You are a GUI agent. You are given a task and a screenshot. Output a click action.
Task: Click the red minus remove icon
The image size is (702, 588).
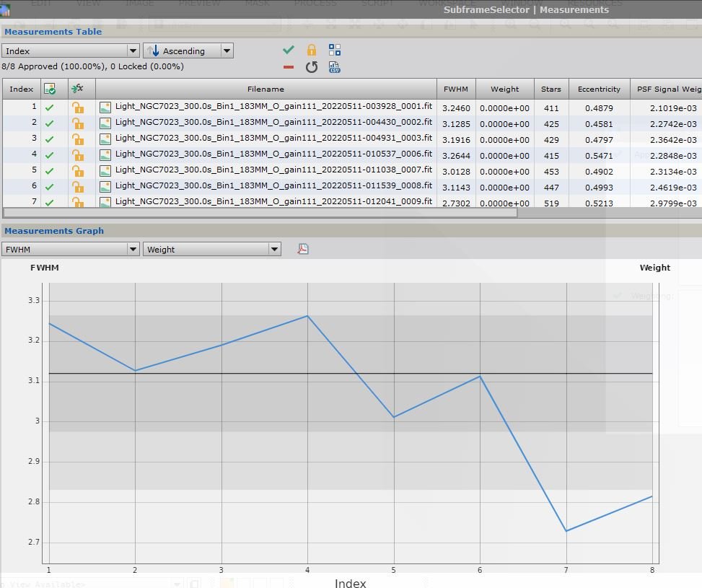tap(289, 67)
